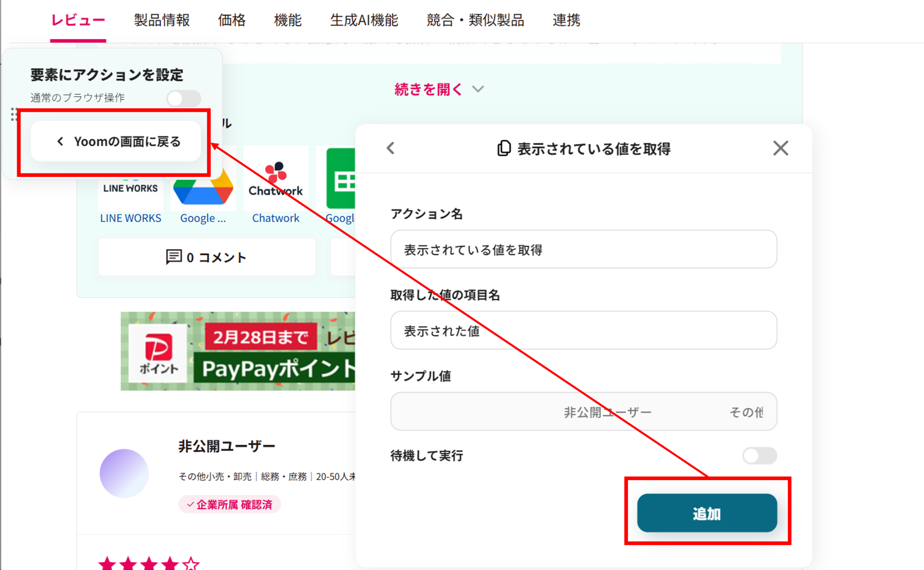Toggle the 通常のブラウザ操作 switch

click(x=183, y=98)
